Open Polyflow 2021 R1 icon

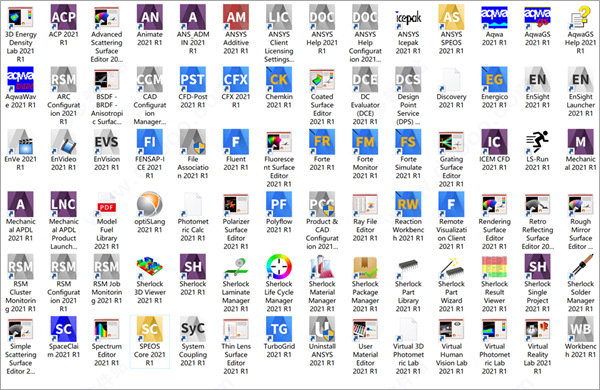click(x=279, y=204)
